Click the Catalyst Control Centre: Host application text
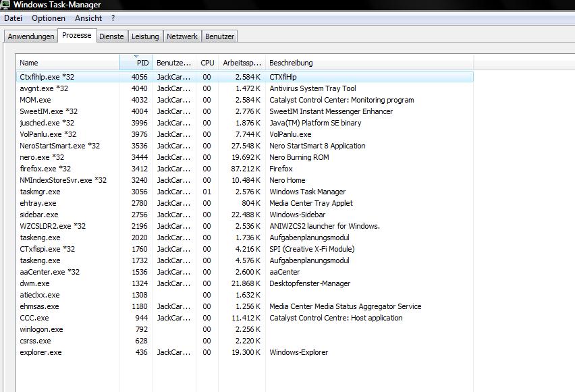The height and width of the screenshot is (392, 575). [336, 318]
